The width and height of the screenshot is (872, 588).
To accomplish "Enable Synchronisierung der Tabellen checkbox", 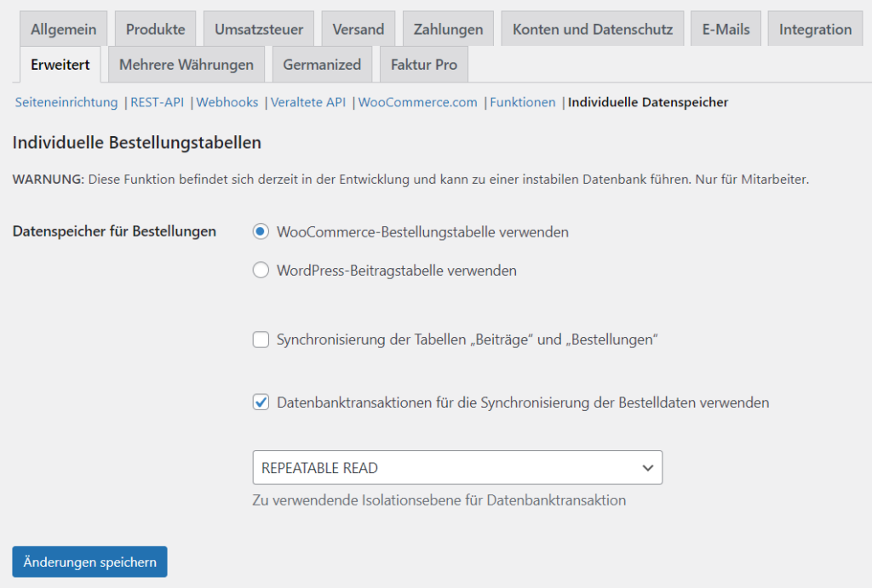I will [x=261, y=340].
